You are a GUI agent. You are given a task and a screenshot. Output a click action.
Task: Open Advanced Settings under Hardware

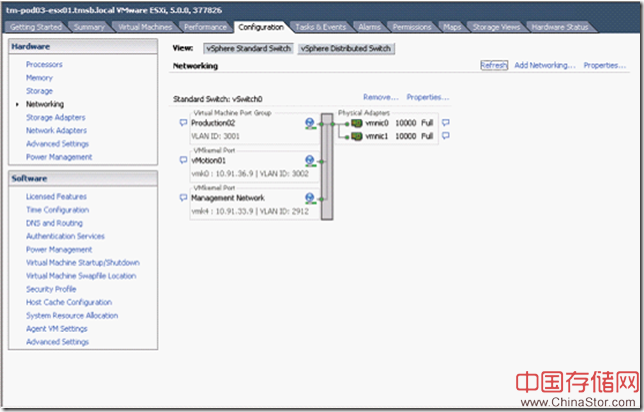point(58,144)
